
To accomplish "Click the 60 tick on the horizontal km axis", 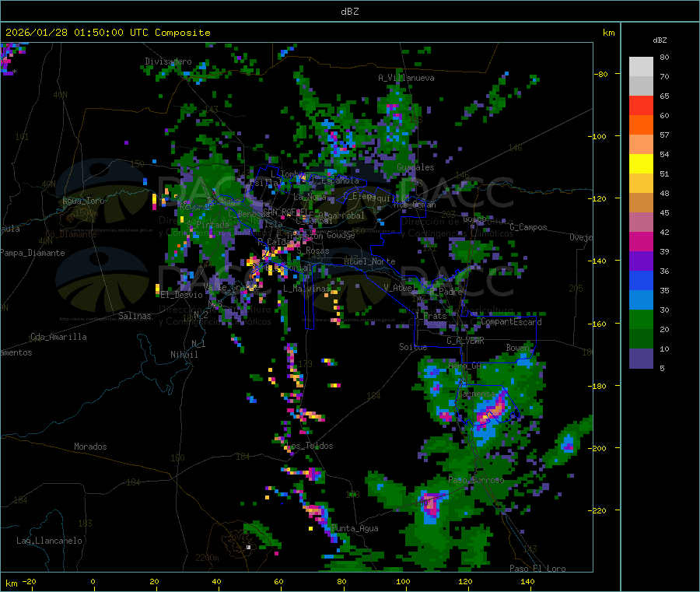I will (x=278, y=581).
